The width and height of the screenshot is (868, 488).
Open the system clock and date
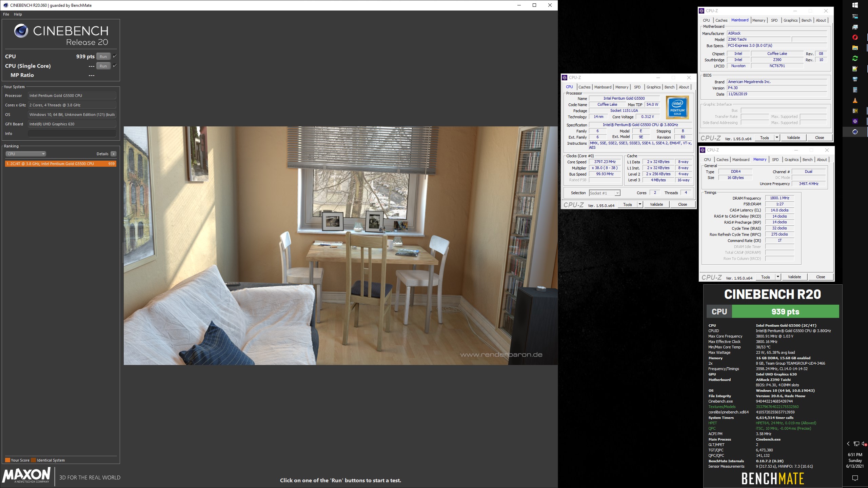point(855,461)
